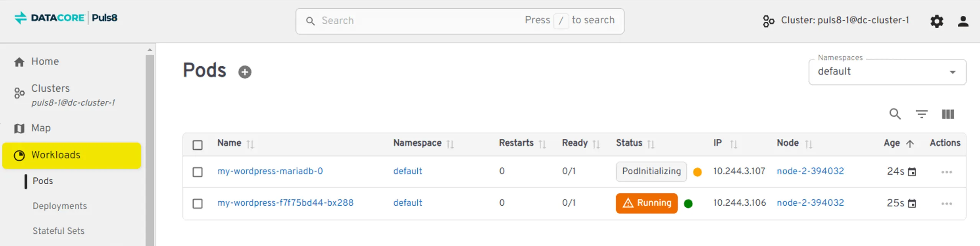Sort the table by Name column
The height and width of the screenshot is (246, 980).
tap(250, 144)
